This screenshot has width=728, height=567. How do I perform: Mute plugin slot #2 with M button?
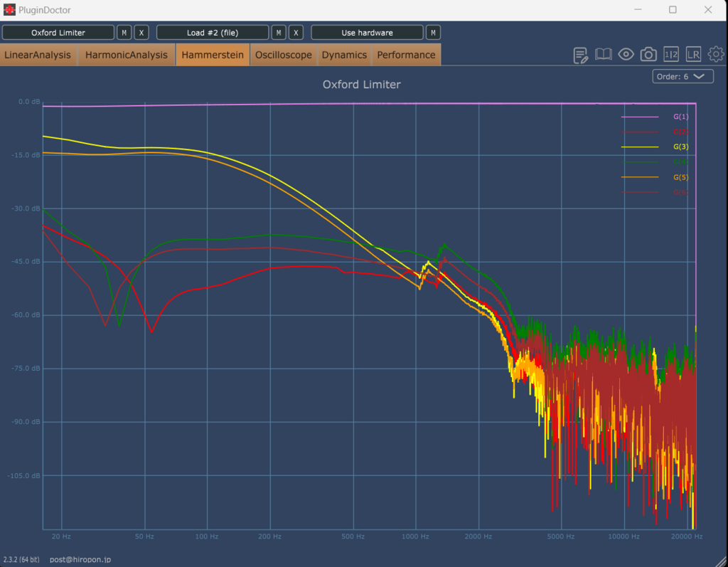[279, 33]
